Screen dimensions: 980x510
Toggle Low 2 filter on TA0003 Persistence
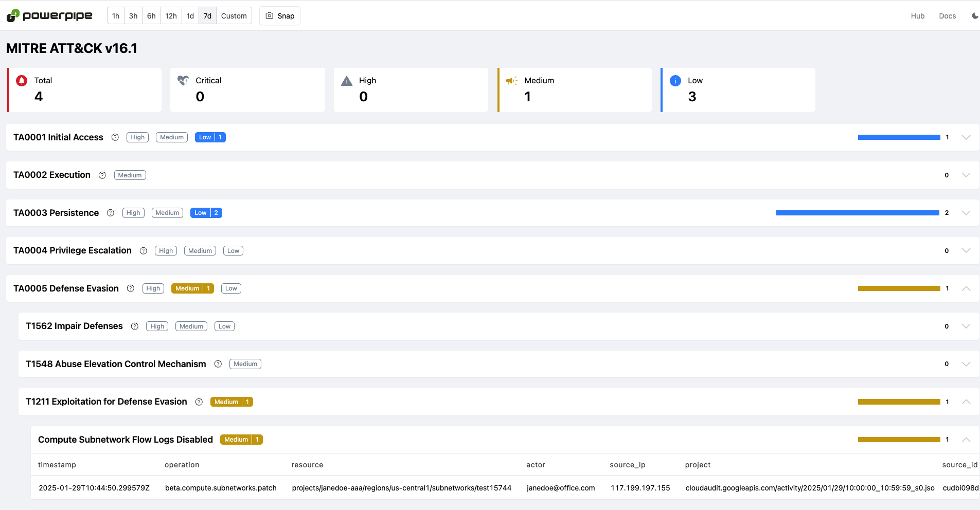click(x=206, y=213)
